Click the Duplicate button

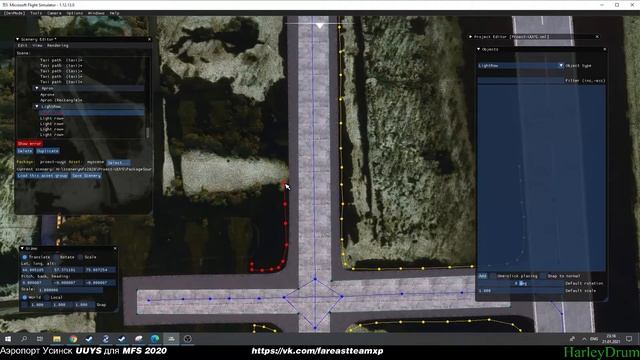pos(48,151)
